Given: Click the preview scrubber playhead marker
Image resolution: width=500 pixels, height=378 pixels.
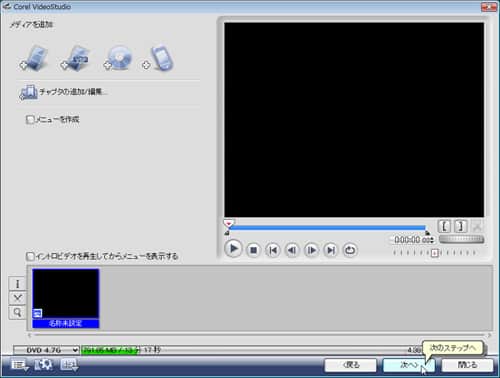Looking at the screenshot, I should (229, 223).
